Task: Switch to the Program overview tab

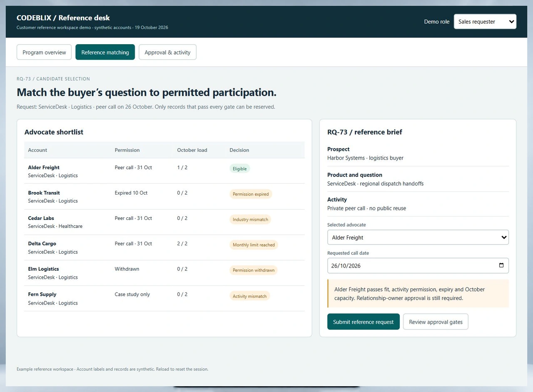Action: [44, 52]
